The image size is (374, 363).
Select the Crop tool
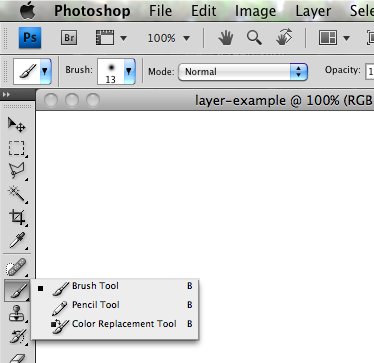coord(17,217)
